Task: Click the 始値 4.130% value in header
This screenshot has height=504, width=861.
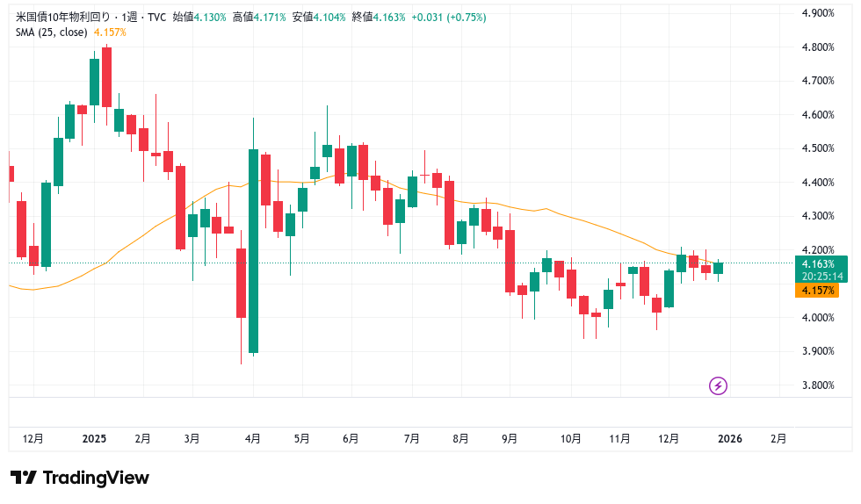Action: point(210,17)
